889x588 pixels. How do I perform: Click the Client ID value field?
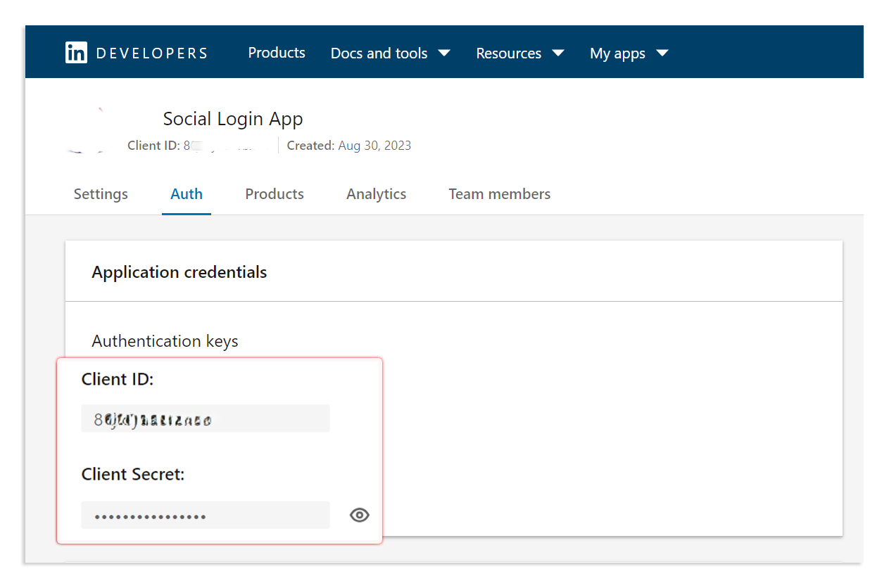pyautogui.click(x=205, y=418)
